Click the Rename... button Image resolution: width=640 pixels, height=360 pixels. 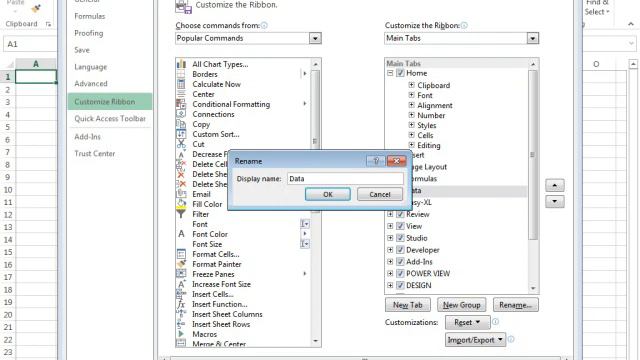pyautogui.click(x=516, y=305)
